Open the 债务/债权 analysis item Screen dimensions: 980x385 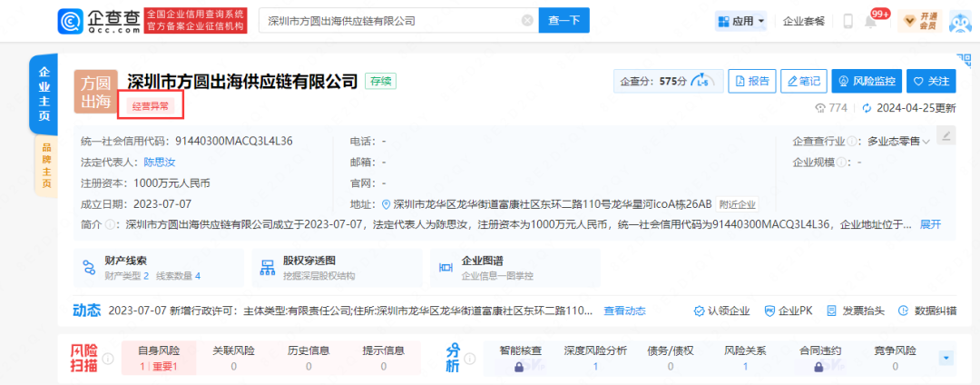[670, 359]
